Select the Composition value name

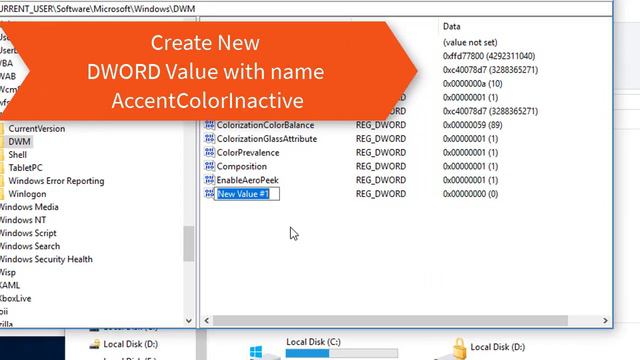pyautogui.click(x=242, y=167)
